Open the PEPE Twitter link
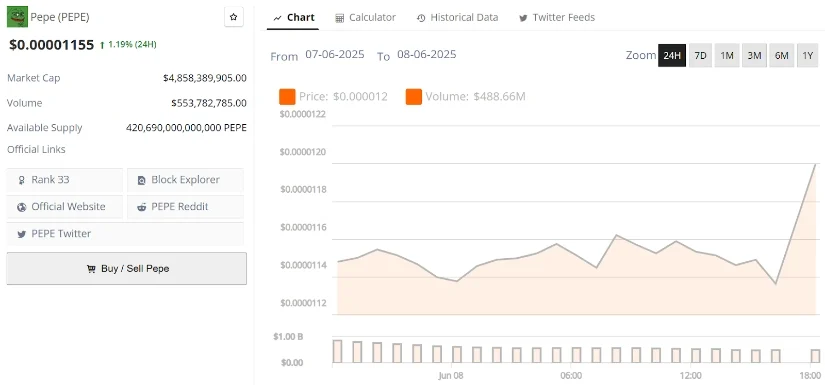The image size is (825, 385). click(x=125, y=234)
